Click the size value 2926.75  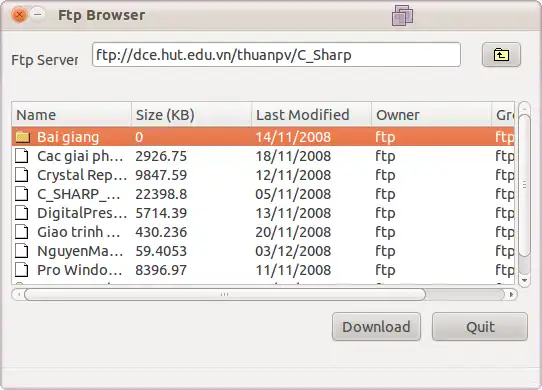[161, 156]
